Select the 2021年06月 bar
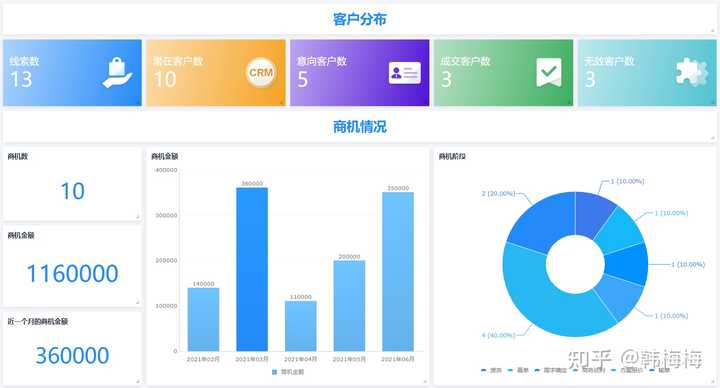Screen dimensions: 720x388 (x=398, y=272)
